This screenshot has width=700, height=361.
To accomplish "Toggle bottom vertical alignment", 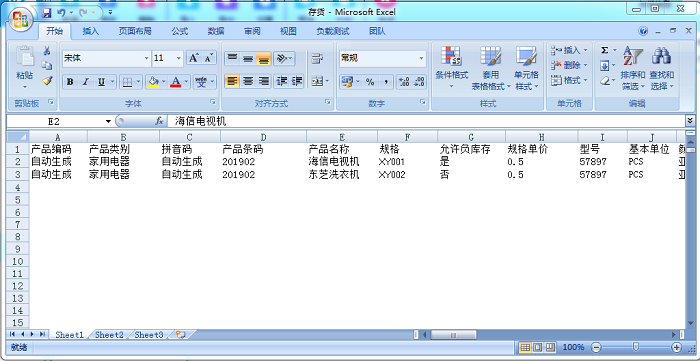I will 263,58.
